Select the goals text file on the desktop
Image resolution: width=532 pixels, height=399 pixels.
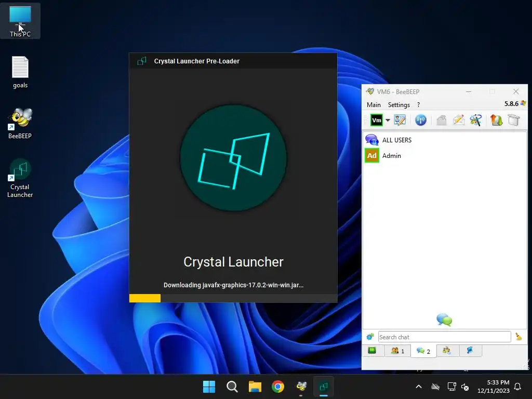click(20, 72)
